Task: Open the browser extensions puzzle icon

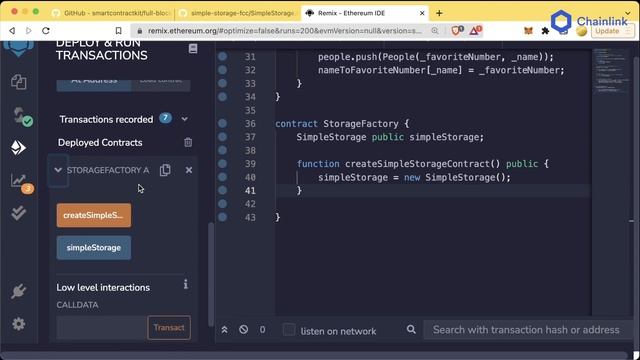Action: click(x=545, y=31)
